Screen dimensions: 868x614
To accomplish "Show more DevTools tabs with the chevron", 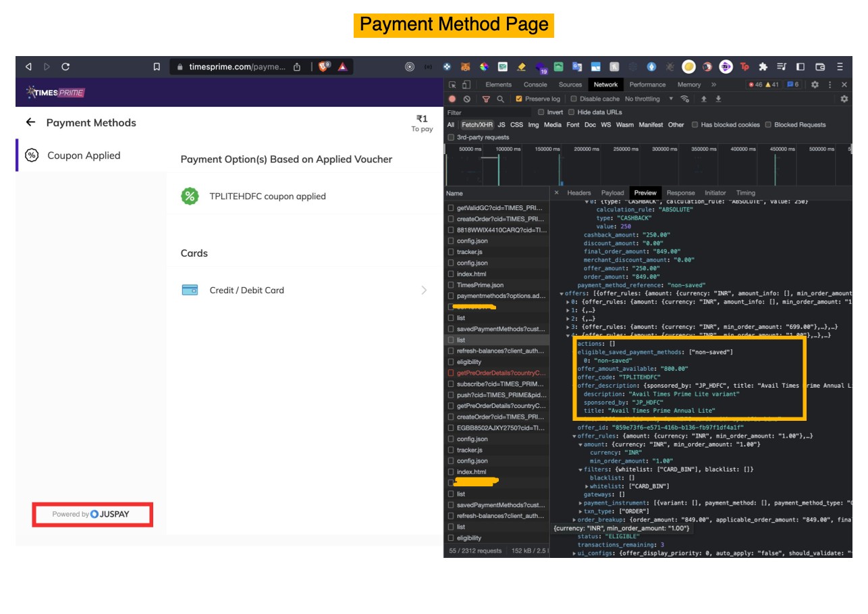I will pos(713,84).
